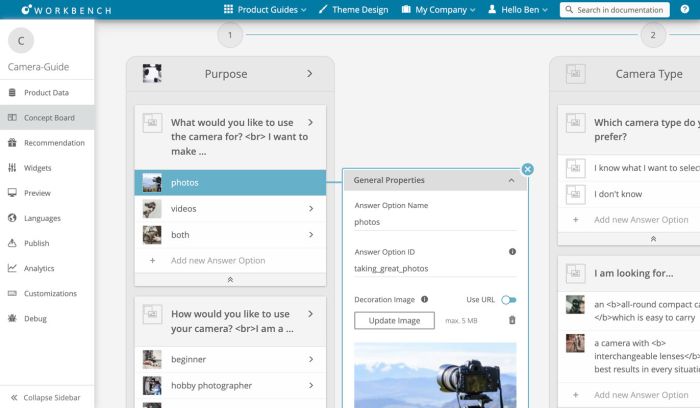The image size is (700, 408).
Task: Click the Answer Option Name field
Action: pos(434,222)
